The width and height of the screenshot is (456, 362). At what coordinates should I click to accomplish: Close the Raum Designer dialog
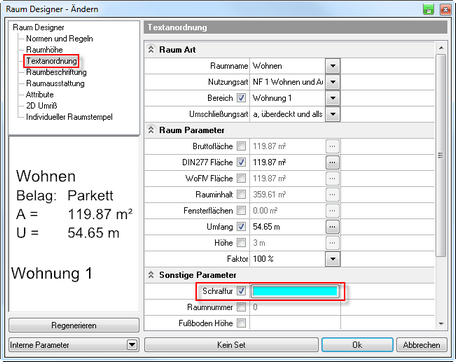point(446,9)
